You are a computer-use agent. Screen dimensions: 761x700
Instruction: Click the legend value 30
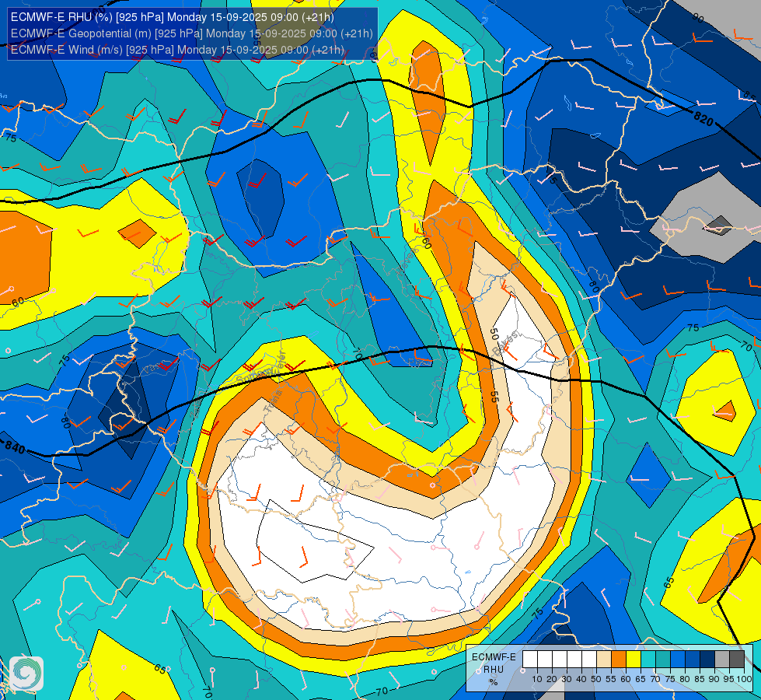567,679
